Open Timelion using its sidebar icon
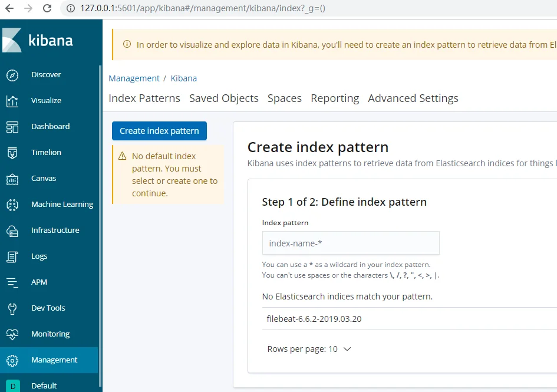The width and height of the screenshot is (557, 392). (x=12, y=153)
